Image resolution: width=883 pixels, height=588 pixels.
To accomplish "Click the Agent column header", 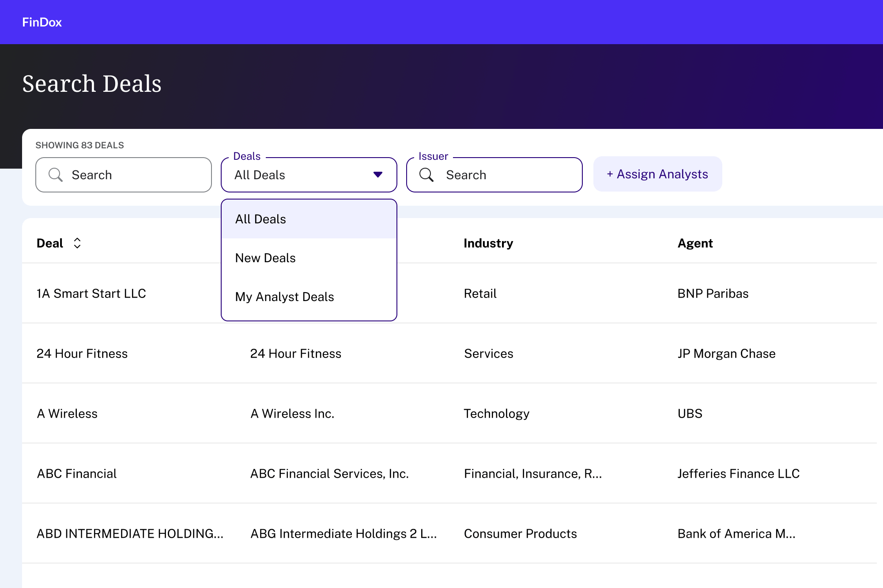I will coord(695,243).
